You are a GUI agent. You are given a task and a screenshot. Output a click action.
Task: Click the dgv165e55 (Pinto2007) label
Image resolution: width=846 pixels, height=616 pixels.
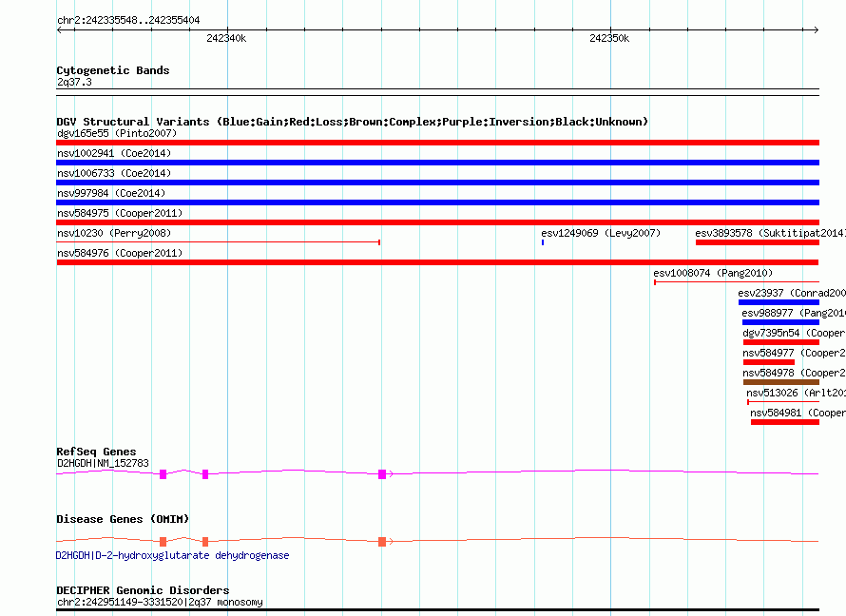click(x=117, y=133)
